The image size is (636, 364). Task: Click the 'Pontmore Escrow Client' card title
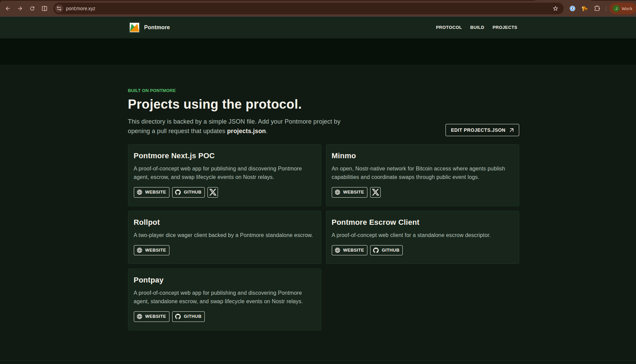click(375, 222)
